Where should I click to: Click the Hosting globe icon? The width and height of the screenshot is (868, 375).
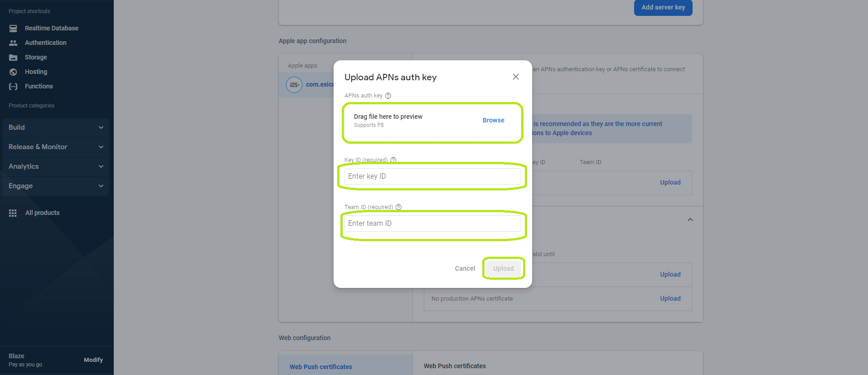[13, 72]
